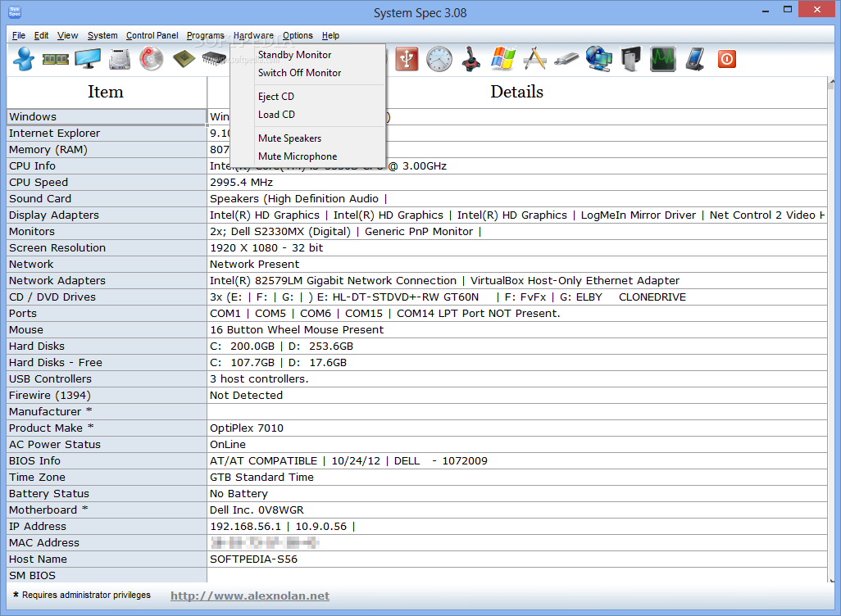Screen dimensions: 841x616
Task: Open the Windows flag logo icon
Action: tap(503, 59)
